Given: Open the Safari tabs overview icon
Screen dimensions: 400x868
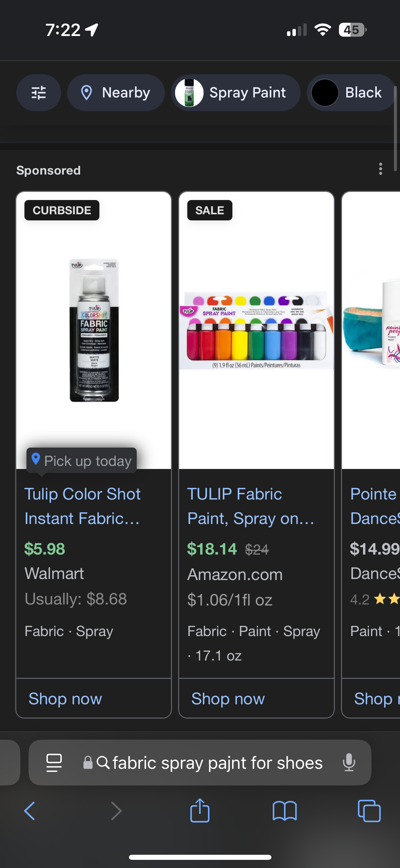Looking at the screenshot, I should click(369, 811).
